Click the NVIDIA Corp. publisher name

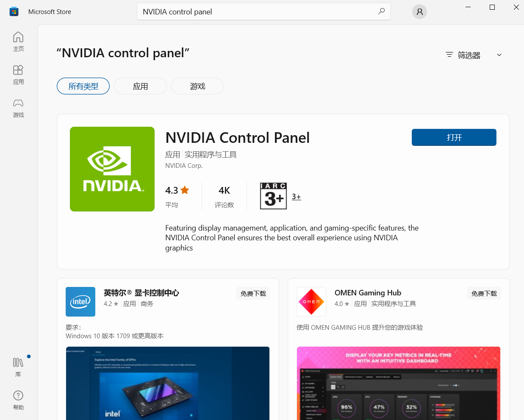184,166
